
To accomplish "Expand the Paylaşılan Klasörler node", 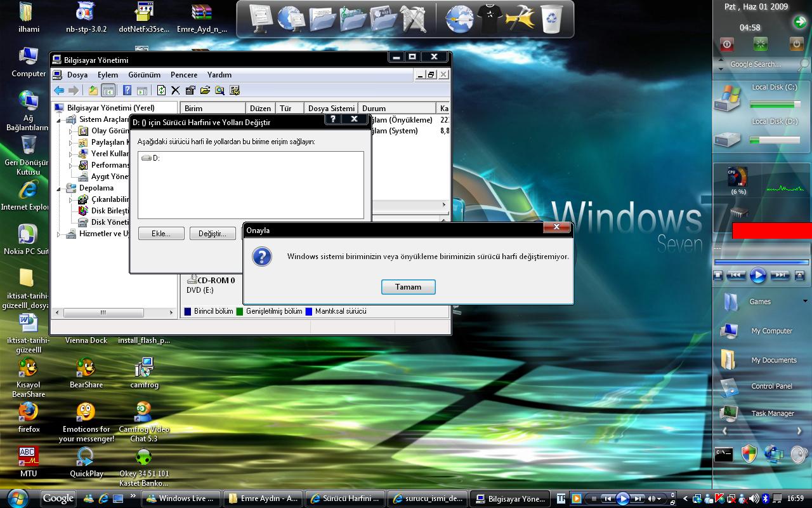I will pyautogui.click(x=70, y=142).
